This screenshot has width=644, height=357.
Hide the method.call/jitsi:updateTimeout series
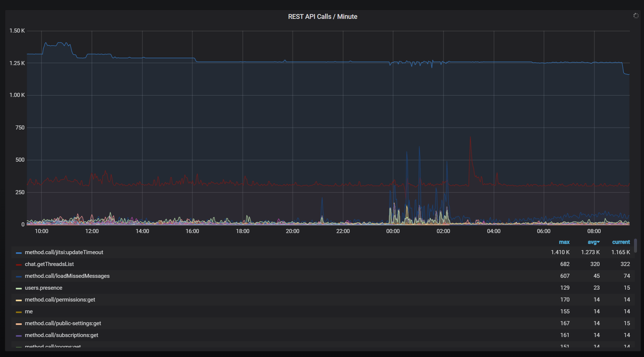64,252
